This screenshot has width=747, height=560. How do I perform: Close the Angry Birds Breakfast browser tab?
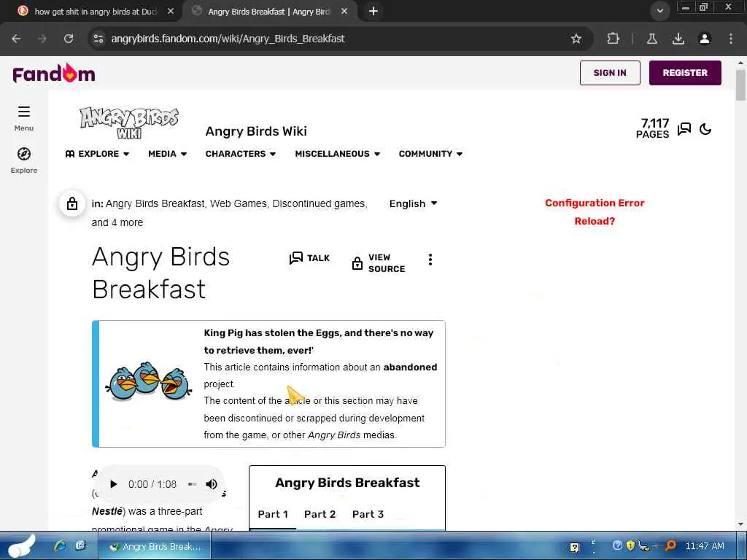pyautogui.click(x=344, y=11)
